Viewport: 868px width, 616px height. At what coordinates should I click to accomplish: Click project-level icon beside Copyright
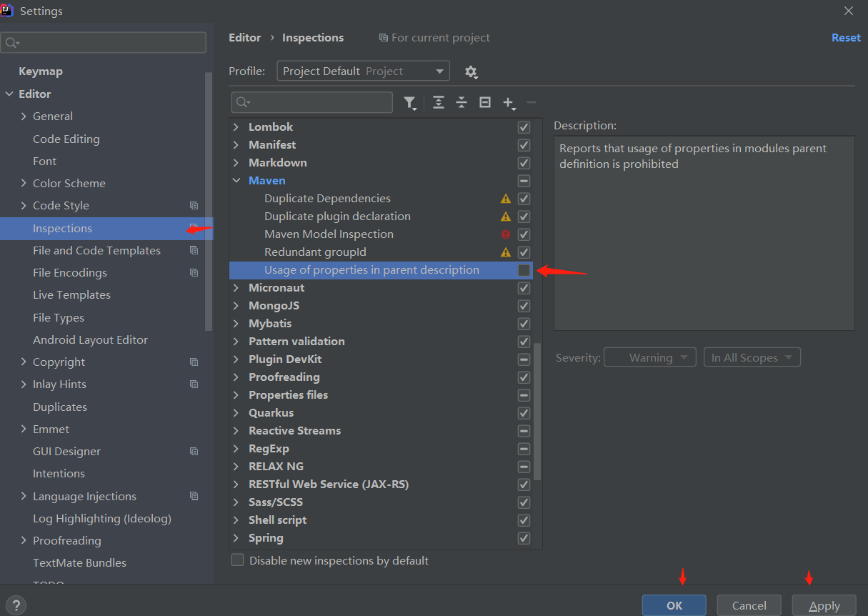pos(194,362)
